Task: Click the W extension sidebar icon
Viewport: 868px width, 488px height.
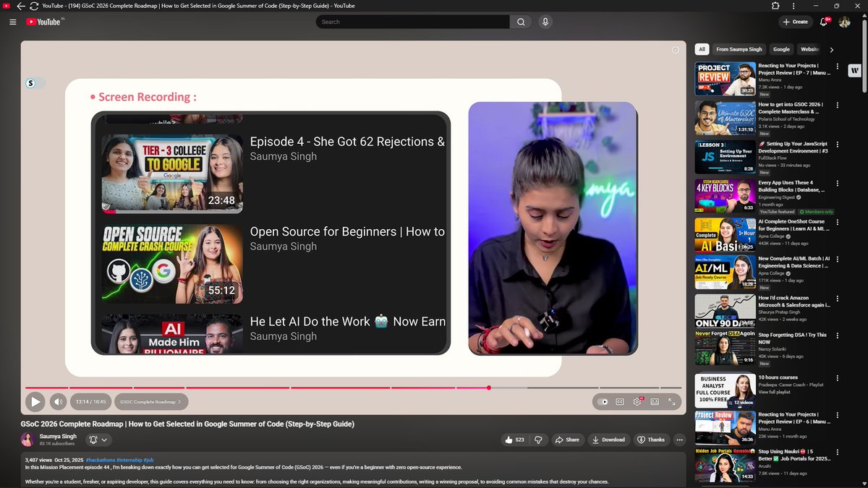Action: (x=856, y=70)
